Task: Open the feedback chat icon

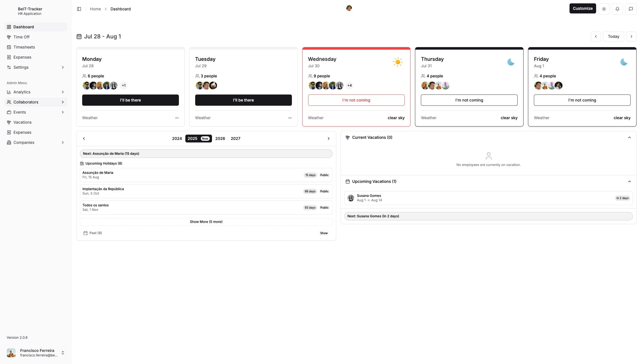Action: click(631, 9)
